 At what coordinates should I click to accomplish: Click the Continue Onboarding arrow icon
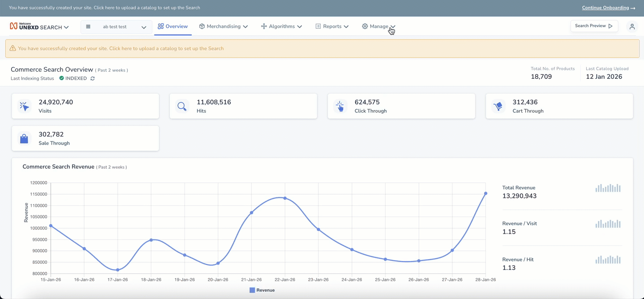point(633,8)
